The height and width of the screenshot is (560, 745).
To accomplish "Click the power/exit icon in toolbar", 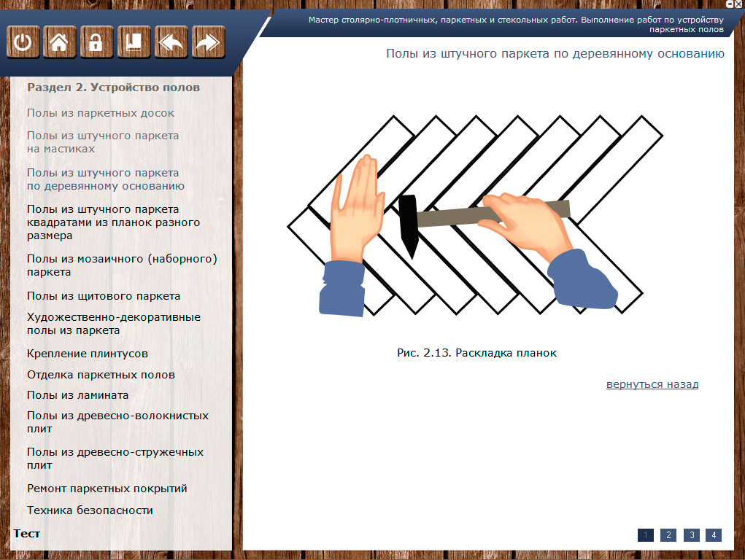I will 23,43.
